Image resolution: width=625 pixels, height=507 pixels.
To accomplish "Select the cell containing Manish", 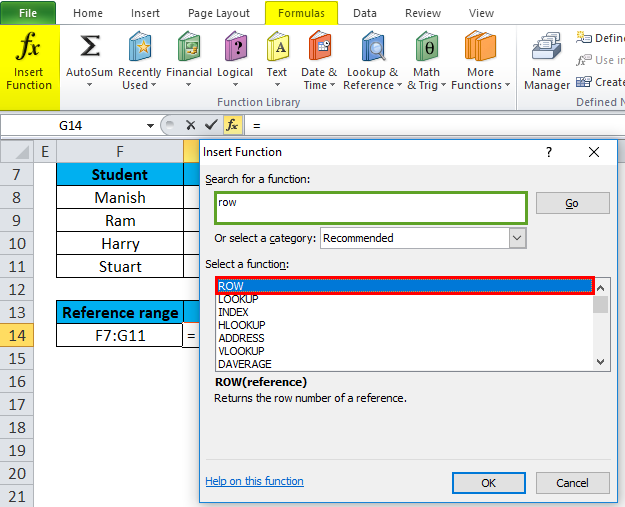I will (x=120, y=197).
